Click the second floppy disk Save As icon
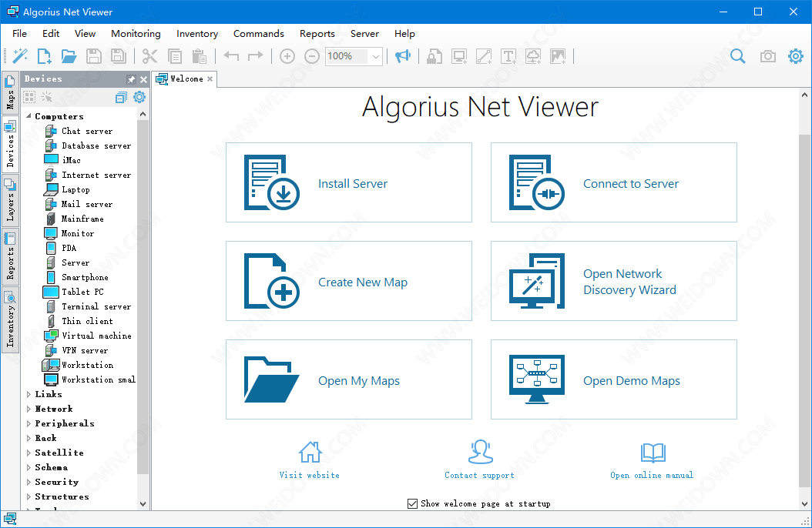 [x=119, y=56]
